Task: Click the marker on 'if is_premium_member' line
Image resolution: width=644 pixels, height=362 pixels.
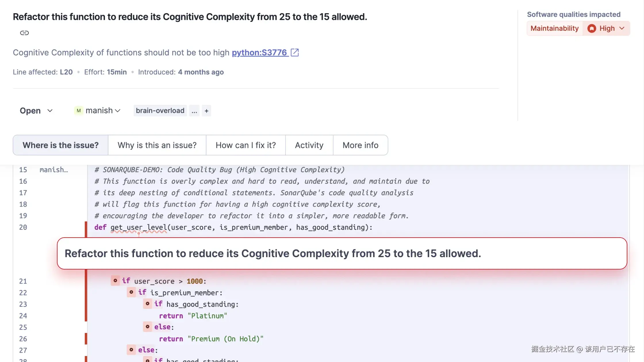Action: tap(131, 292)
